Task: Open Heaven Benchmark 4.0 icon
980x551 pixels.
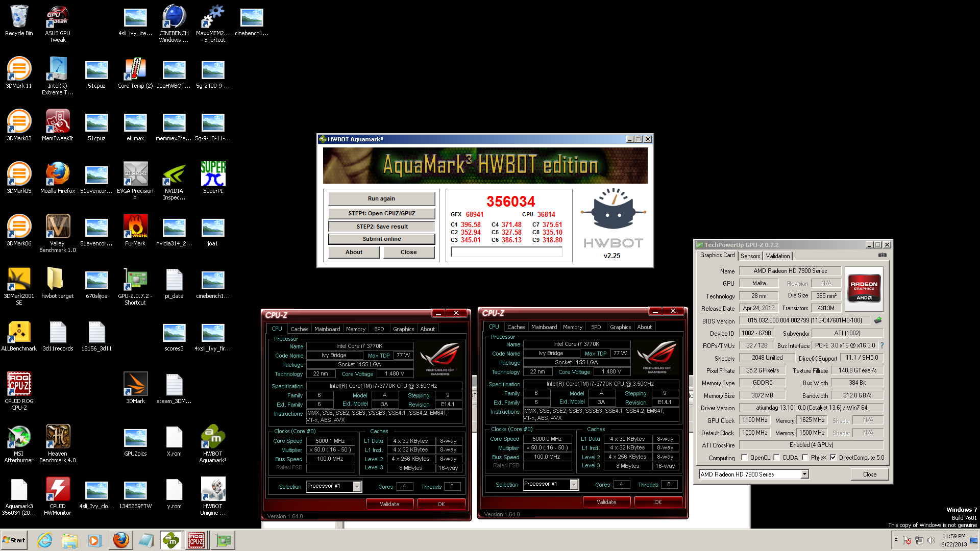Action: tap(58, 444)
